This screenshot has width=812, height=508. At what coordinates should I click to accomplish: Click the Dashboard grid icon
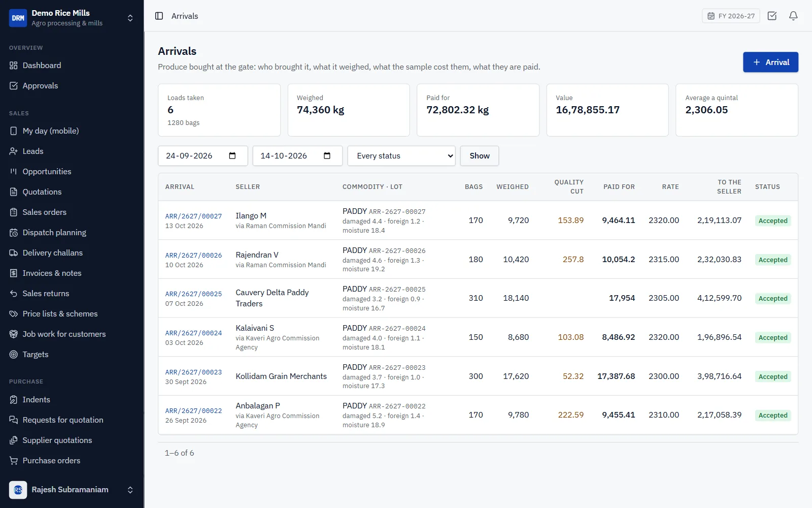[14, 66]
